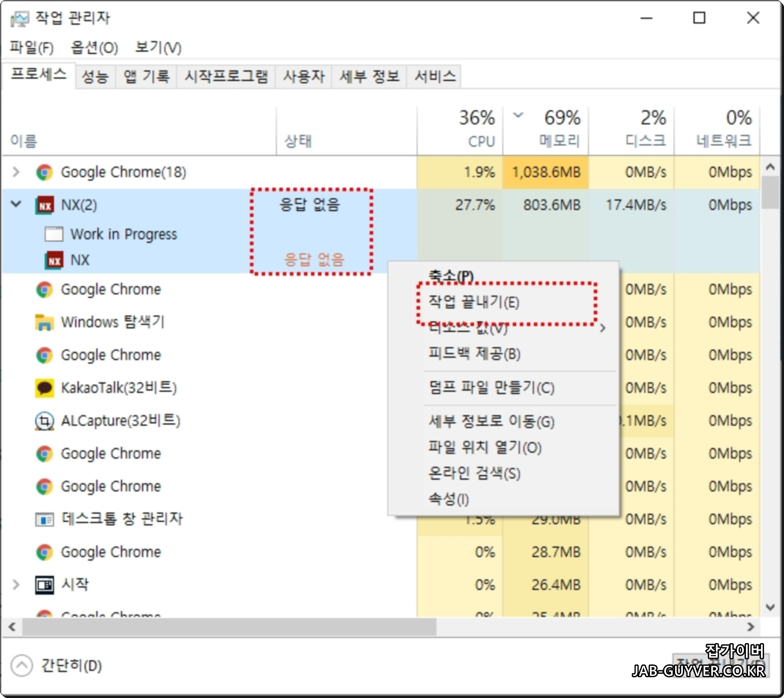This screenshot has width=784, height=698.
Task: Click the 응답 없음 status of NX(2)
Action: 309,204
